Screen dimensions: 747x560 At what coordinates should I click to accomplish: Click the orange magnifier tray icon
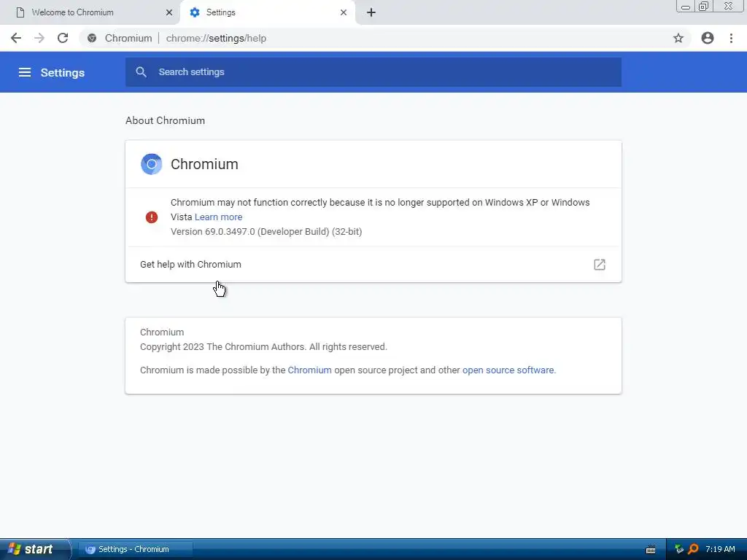(x=693, y=549)
